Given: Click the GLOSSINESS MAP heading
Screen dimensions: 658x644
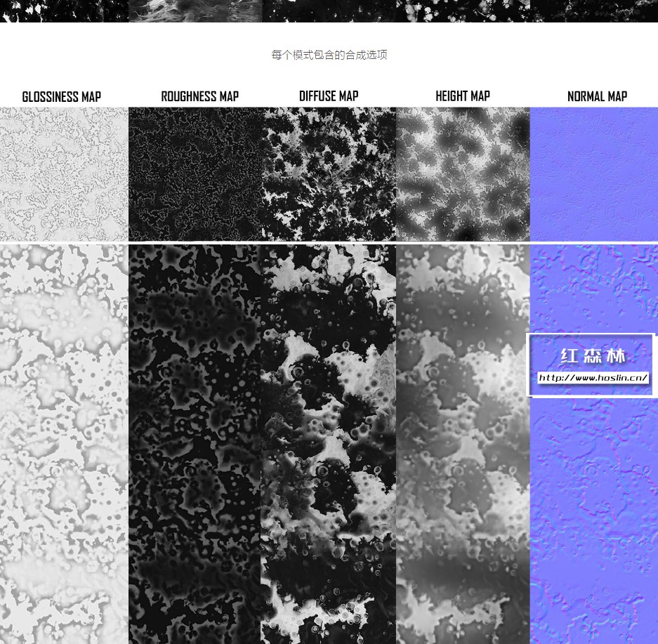Looking at the screenshot, I should [61, 97].
